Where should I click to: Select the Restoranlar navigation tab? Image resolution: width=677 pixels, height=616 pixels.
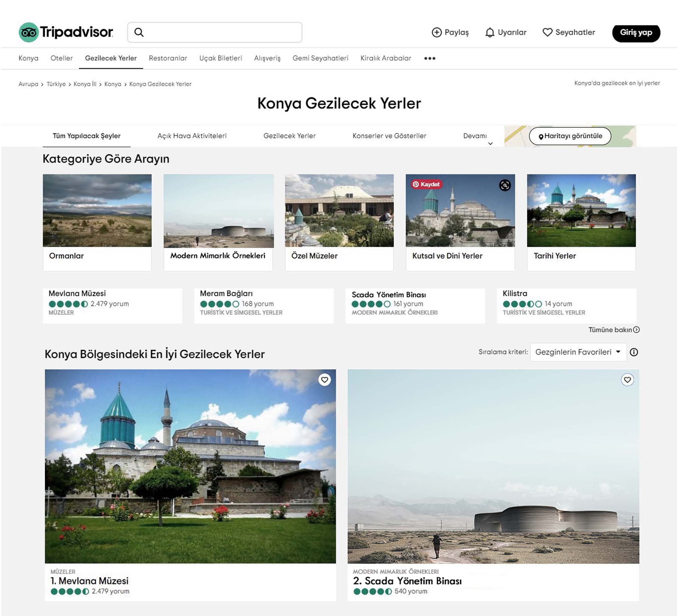[168, 58]
